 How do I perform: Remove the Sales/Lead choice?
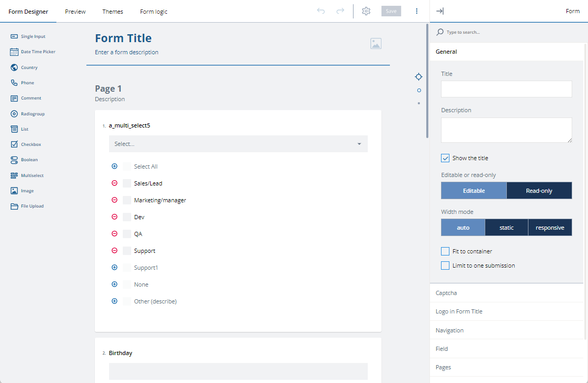click(114, 183)
